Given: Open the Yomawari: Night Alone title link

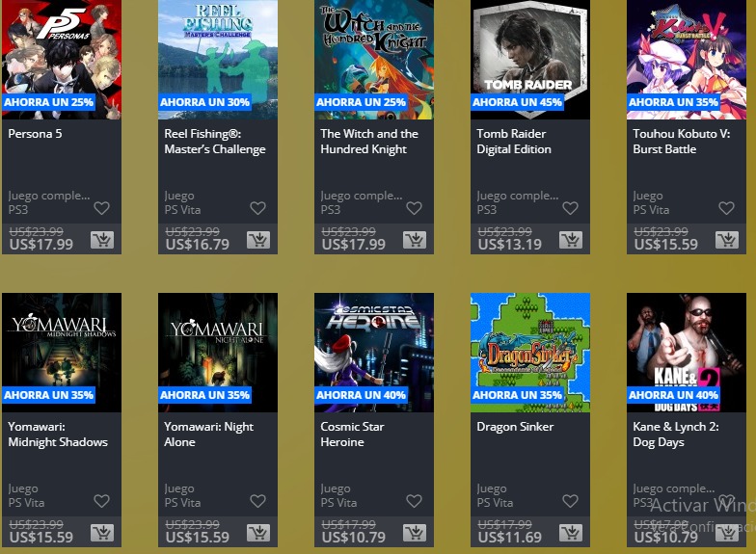Looking at the screenshot, I should (208, 434).
